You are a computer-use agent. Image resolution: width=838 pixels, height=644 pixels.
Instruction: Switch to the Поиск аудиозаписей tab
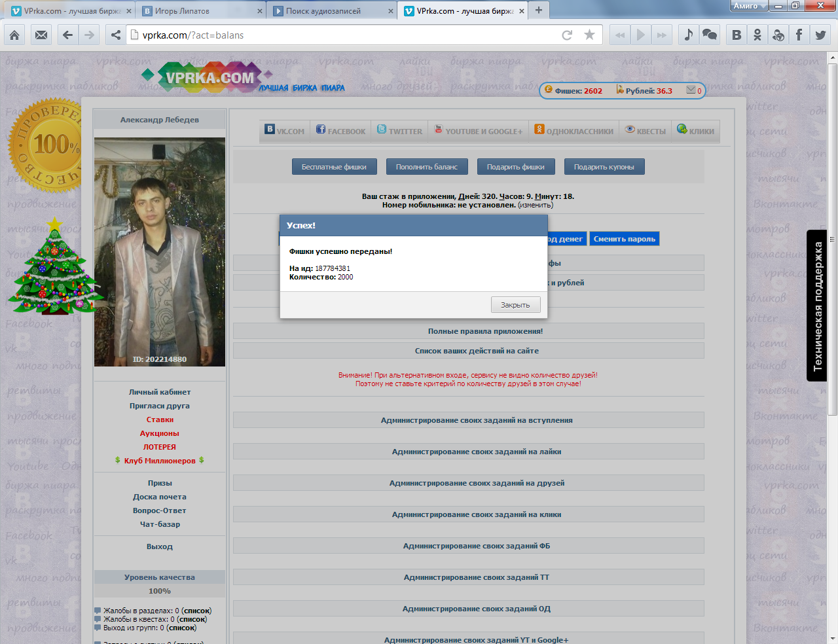coord(333,10)
